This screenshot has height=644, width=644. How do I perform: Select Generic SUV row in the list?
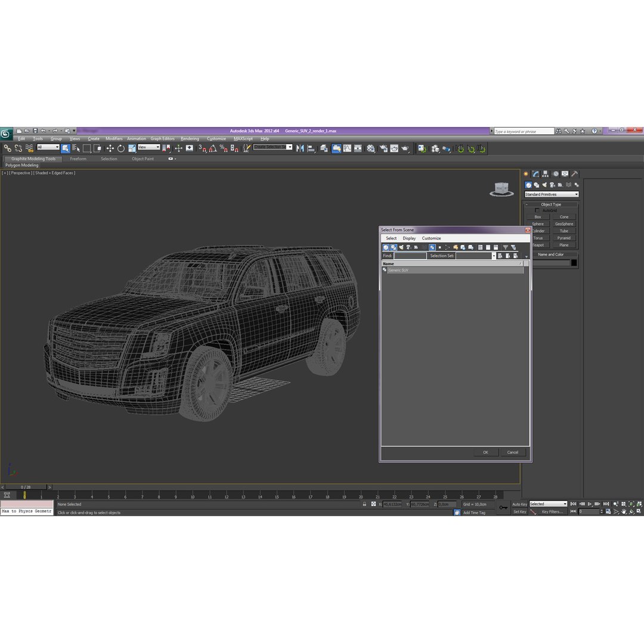453,270
